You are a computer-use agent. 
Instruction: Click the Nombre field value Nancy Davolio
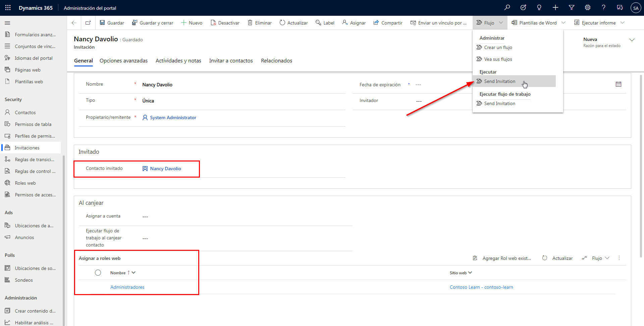tap(157, 85)
